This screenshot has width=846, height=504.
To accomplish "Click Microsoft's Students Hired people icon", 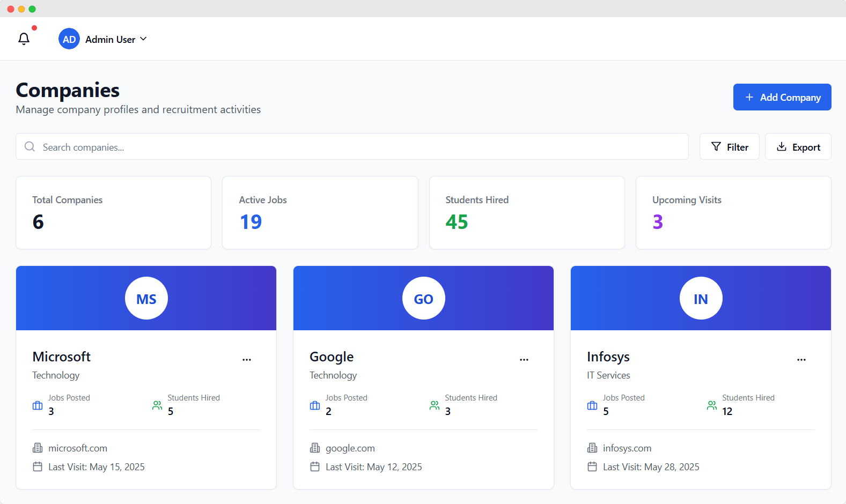I will pos(157,405).
